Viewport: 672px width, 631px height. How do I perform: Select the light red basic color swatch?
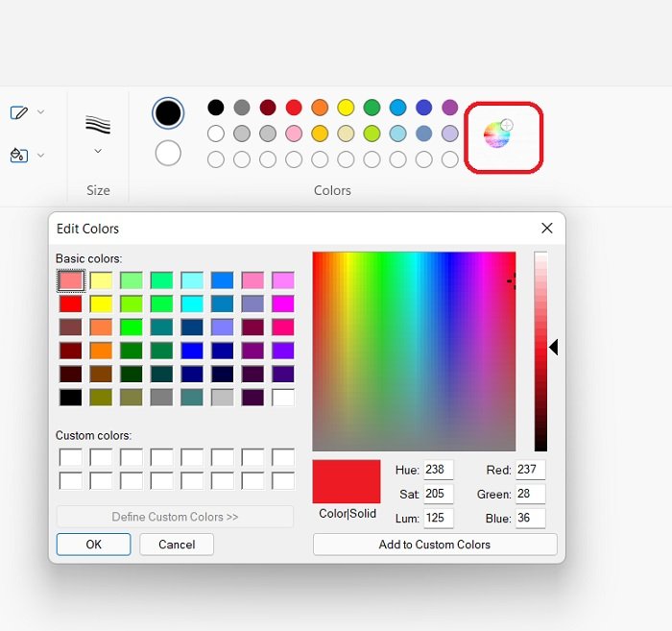(71, 280)
